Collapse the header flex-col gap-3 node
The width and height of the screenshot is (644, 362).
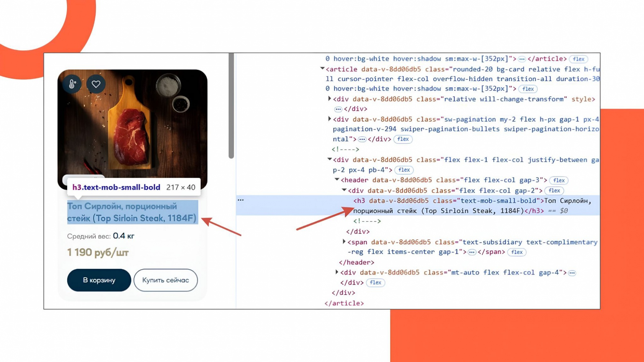(337, 180)
